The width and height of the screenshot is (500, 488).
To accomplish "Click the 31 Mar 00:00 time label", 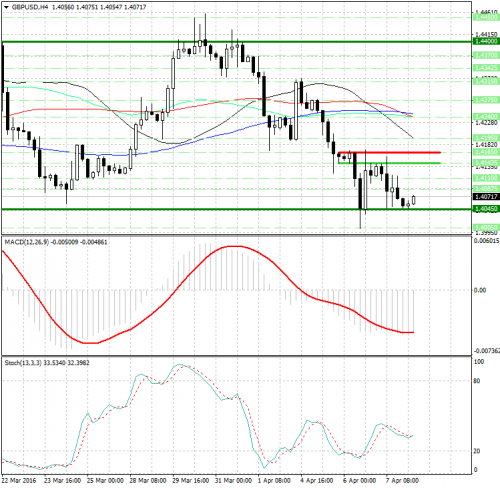I will [x=233, y=481].
